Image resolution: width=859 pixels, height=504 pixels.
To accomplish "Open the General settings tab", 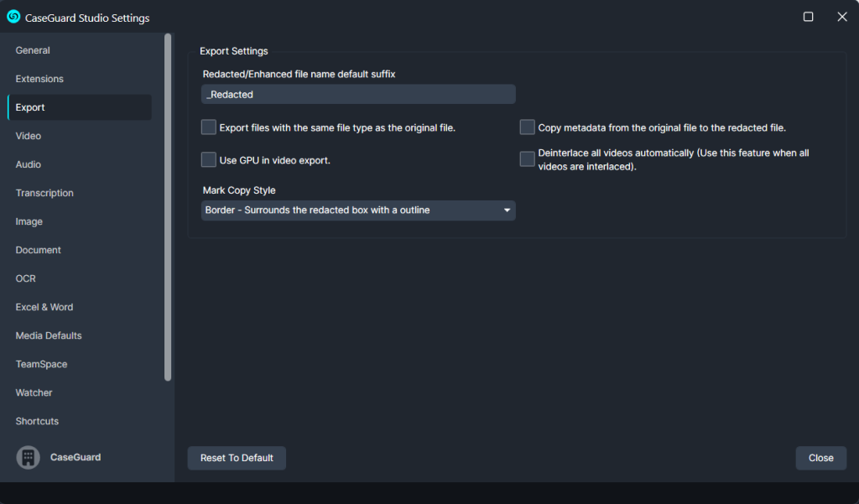I will pos(33,50).
